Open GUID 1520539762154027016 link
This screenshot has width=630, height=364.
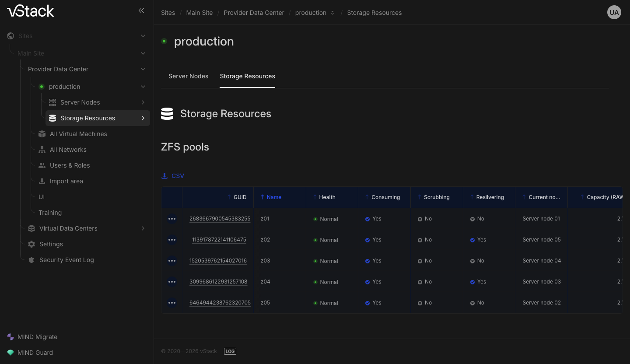pyautogui.click(x=218, y=261)
